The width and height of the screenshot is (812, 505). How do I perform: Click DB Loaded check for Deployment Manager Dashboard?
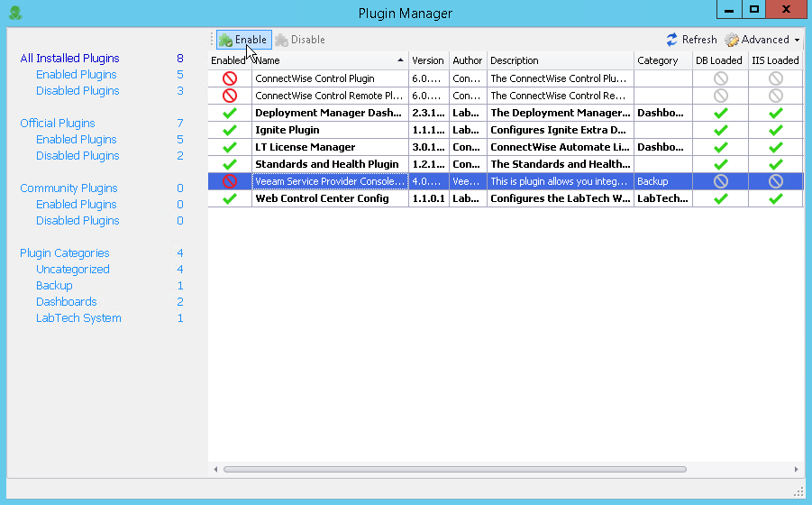[x=721, y=113]
